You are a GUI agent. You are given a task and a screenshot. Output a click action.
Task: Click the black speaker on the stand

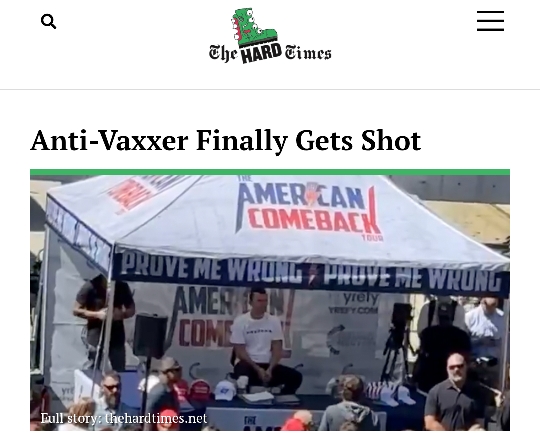coord(150,335)
